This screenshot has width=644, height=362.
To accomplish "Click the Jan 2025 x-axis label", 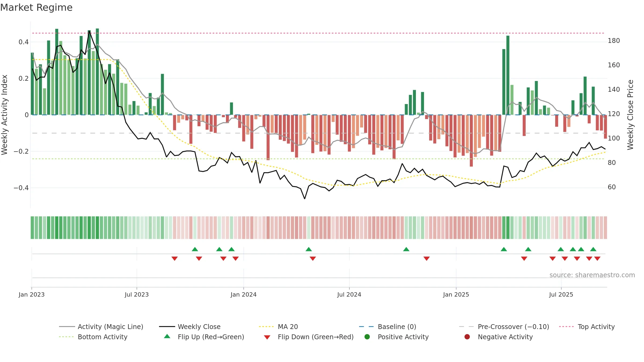I will (x=456, y=294).
